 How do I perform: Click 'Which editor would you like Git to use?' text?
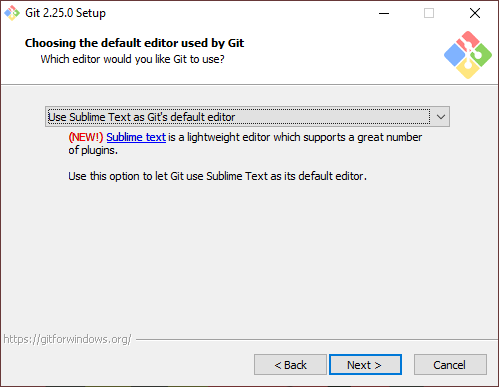(132, 59)
